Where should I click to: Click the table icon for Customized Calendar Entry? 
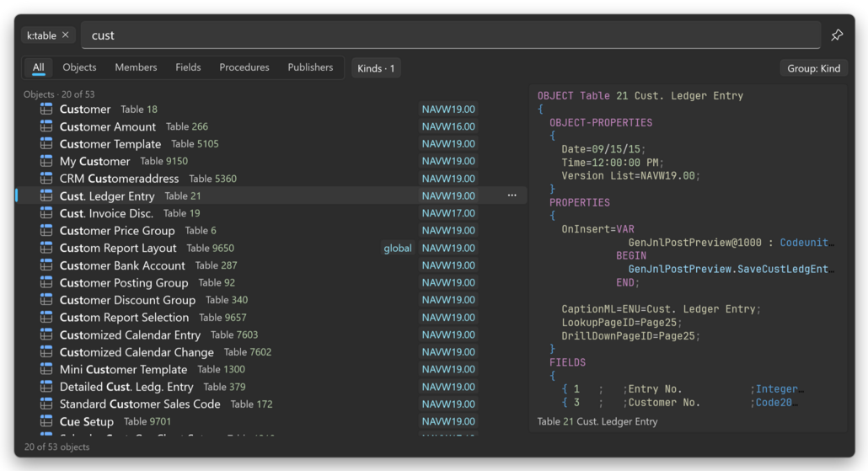click(46, 335)
